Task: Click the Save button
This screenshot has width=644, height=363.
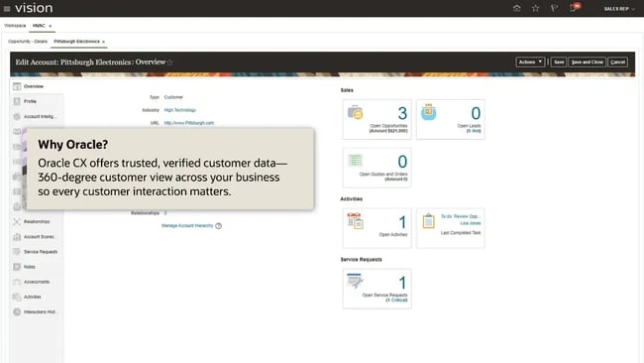Action: click(x=559, y=62)
